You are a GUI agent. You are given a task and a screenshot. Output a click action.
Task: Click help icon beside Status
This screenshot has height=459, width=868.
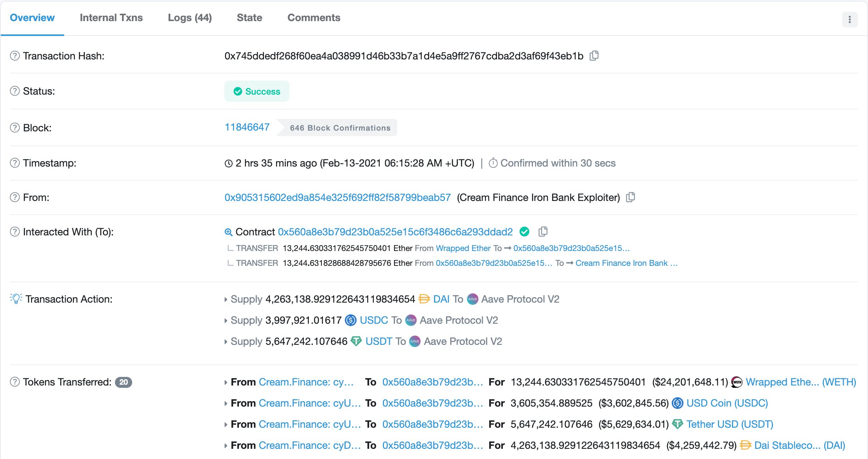point(15,91)
